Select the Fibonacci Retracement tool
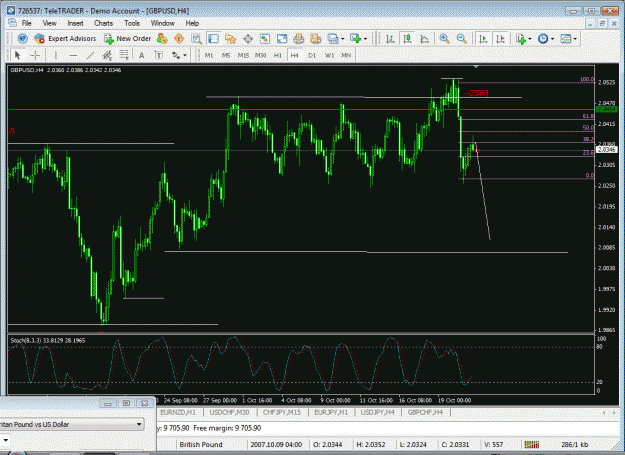The width and height of the screenshot is (625, 455). [x=124, y=55]
